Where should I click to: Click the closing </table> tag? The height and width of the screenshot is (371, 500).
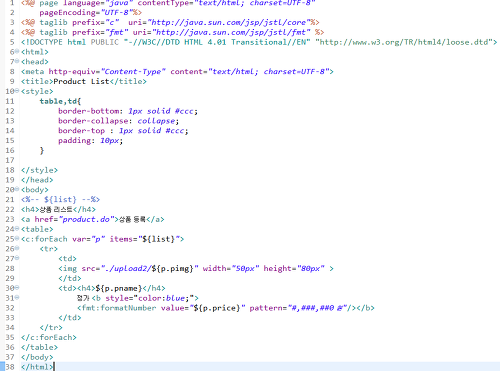point(39,347)
